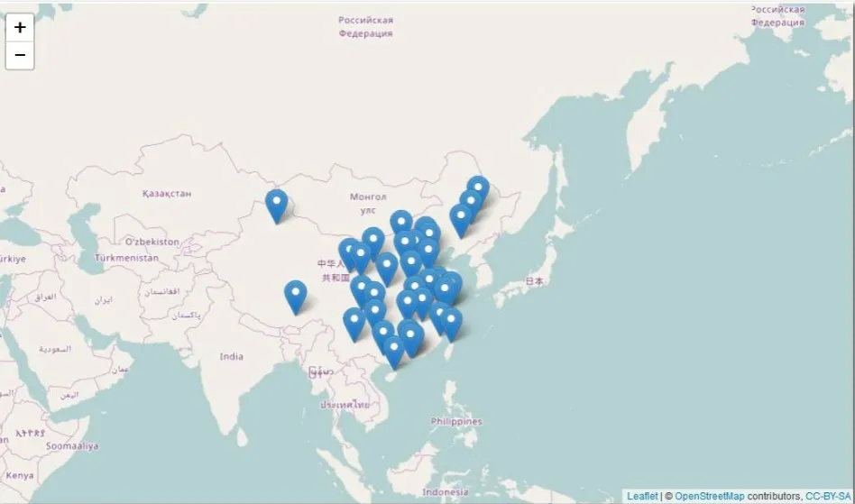Click the northeasternmost map marker
The image size is (855, 504).
(x=478, y=189)
